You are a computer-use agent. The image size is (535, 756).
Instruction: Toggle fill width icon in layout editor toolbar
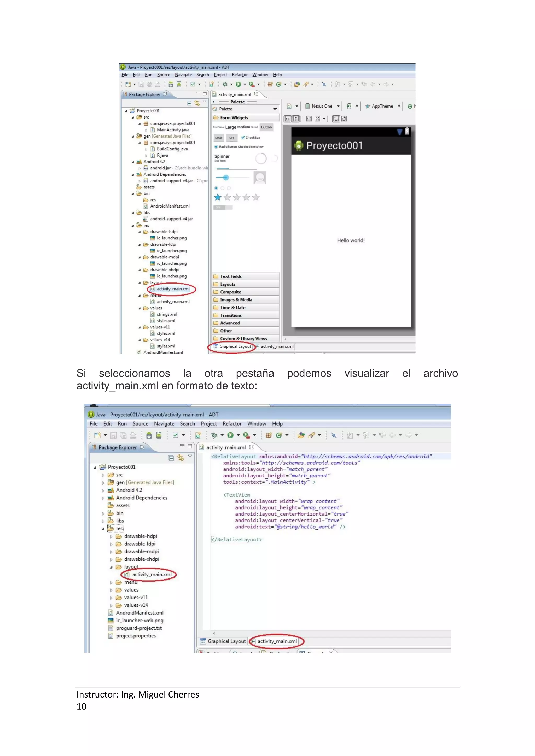(x=288, y=119)
